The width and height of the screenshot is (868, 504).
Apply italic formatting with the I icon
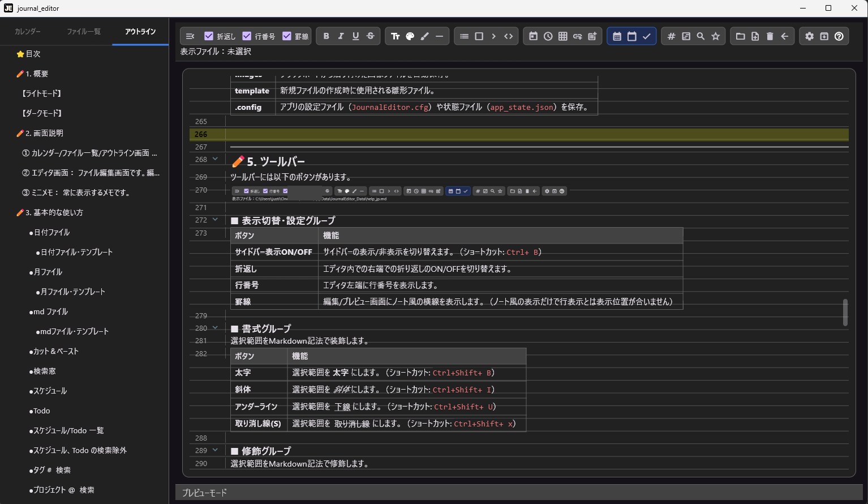pyautogui.click(x=341, y=36)
